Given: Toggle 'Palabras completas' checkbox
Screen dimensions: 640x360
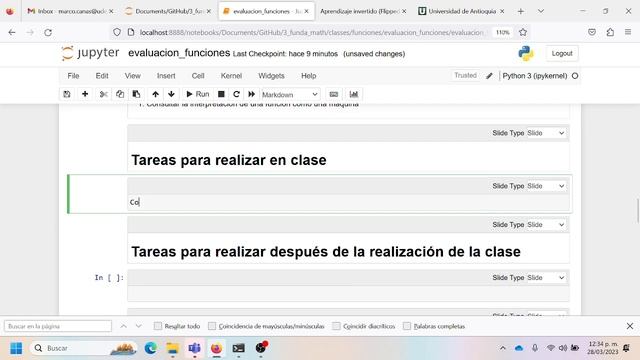Looking at the screenshot, I should pos(407,326).
